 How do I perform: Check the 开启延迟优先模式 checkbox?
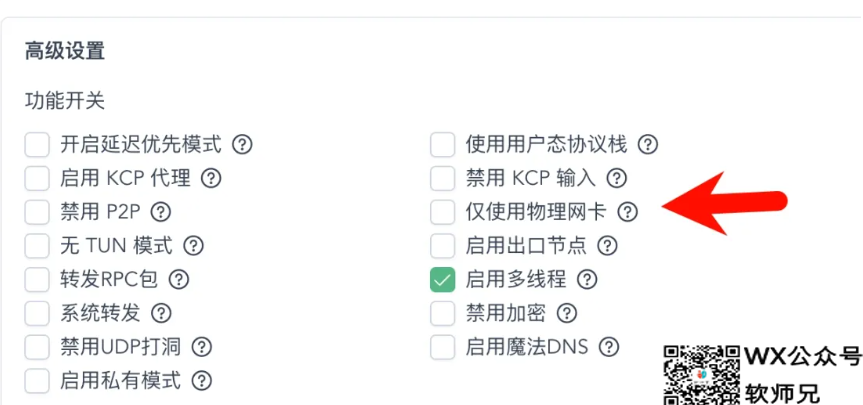(37, 145)
